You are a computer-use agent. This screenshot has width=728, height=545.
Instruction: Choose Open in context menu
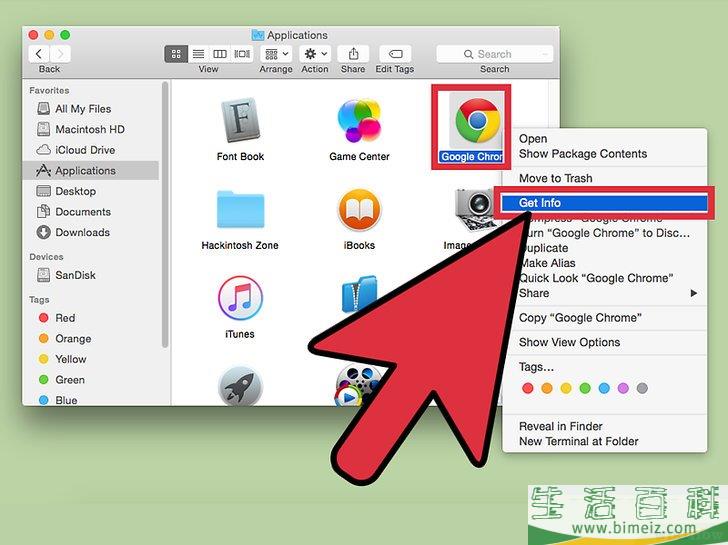tap(604, 139)
